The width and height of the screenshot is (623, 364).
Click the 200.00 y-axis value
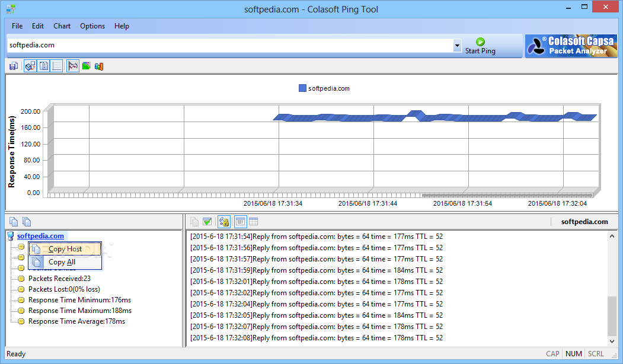pyautogui.click(x=31, y=111)
